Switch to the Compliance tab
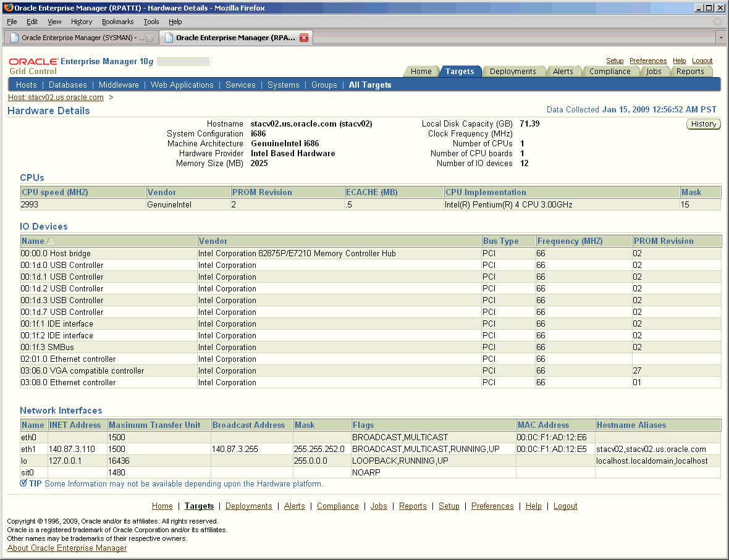729x560 pixels. 610,71
